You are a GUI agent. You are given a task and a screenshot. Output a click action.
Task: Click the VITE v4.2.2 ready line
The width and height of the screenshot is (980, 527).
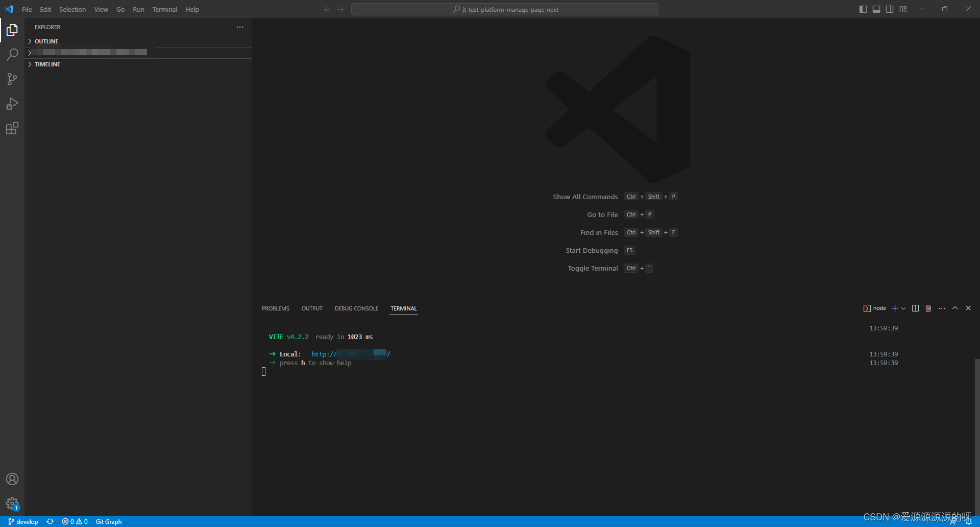coord(321,337)
